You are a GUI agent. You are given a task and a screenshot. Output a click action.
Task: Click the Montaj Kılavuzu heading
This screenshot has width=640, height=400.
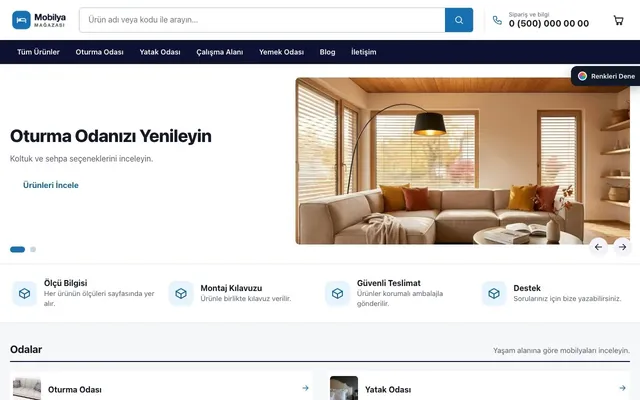click(x=231, y=288)
